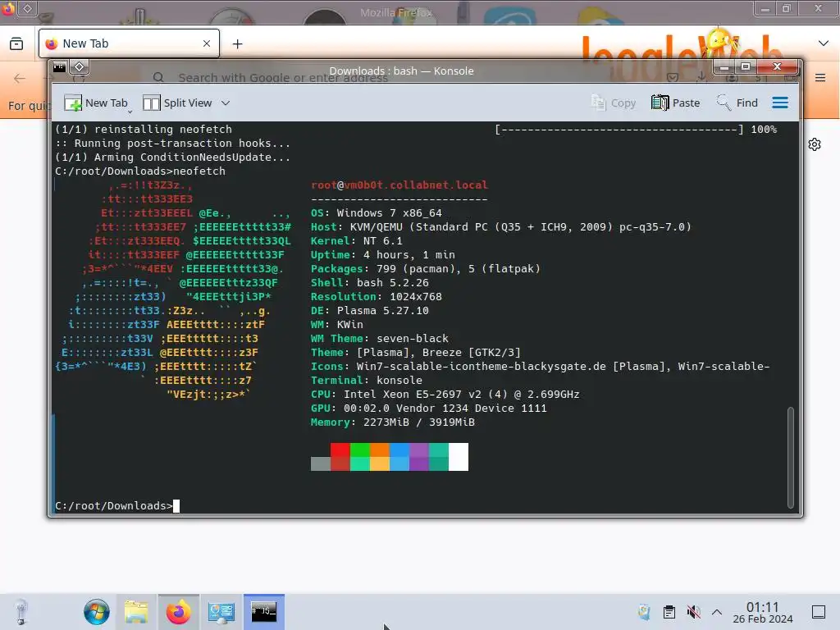The width and height of the screenshot is (840, 630).
Task: Expand the Firefox list all tabs chevron
Action: point(824,43)
